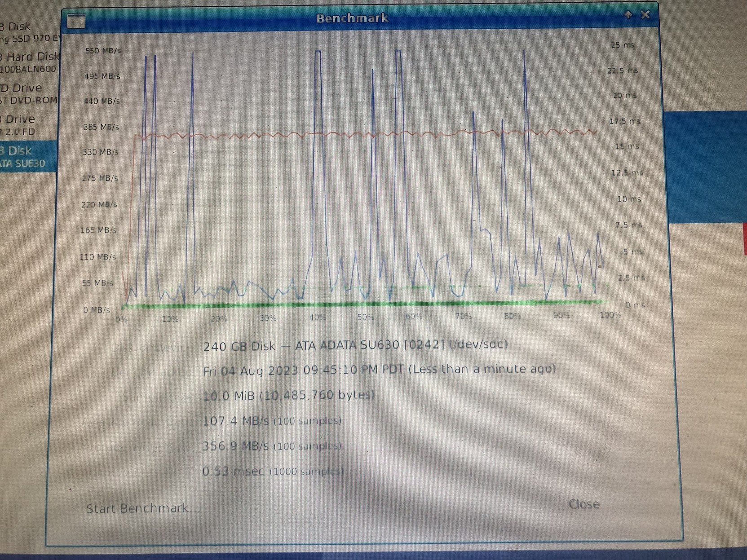Click the 25 ms label on the right axis

(x=622, y=45)
